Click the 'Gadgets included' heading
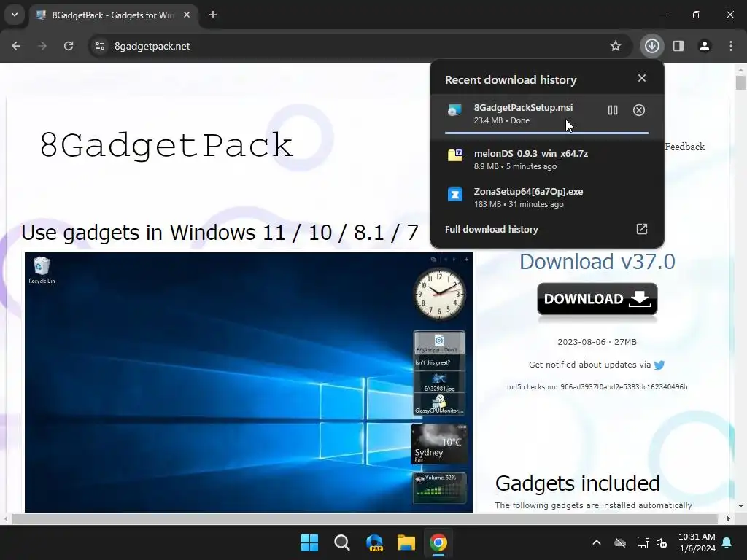Screen dimensions: 747x560 point(578,483)
